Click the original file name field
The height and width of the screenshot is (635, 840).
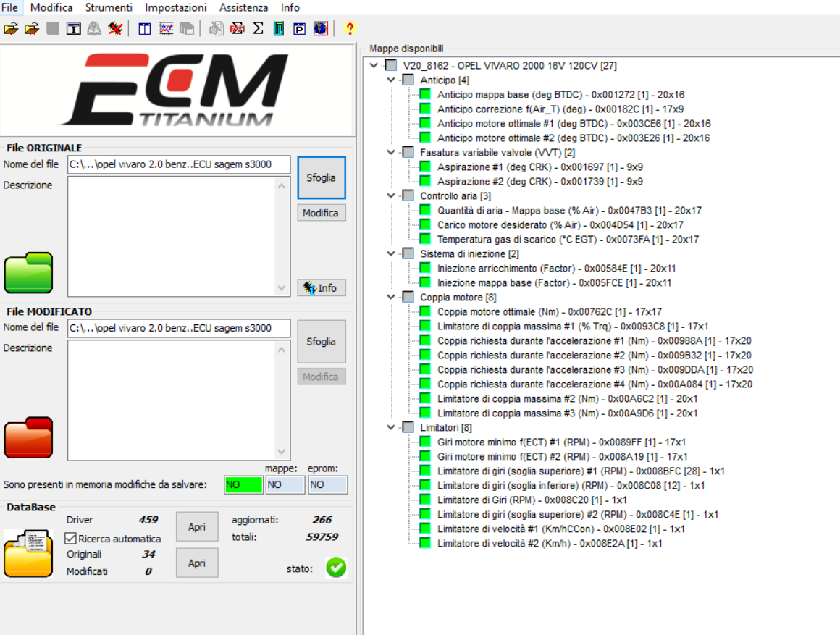click(179, 164)
